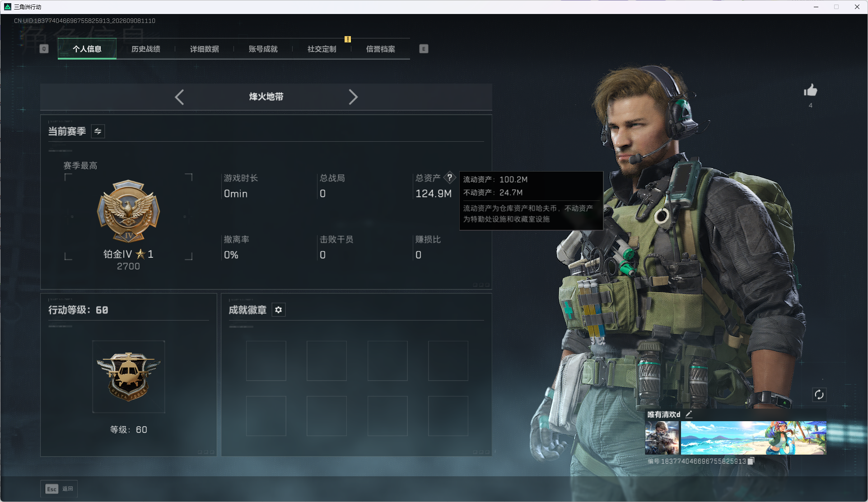Click the rotate character refresh icon
868x502 pixels.
tap(819, 395)
